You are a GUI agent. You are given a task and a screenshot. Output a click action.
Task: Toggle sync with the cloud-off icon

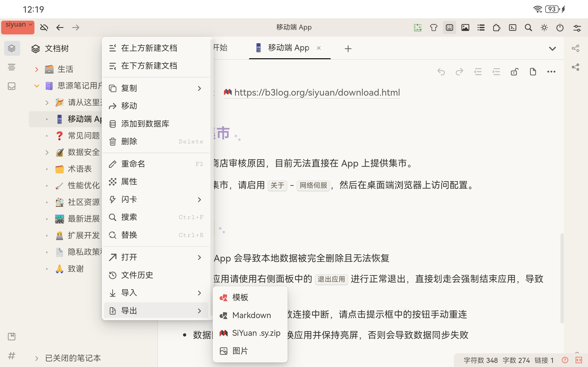point(44,28)
